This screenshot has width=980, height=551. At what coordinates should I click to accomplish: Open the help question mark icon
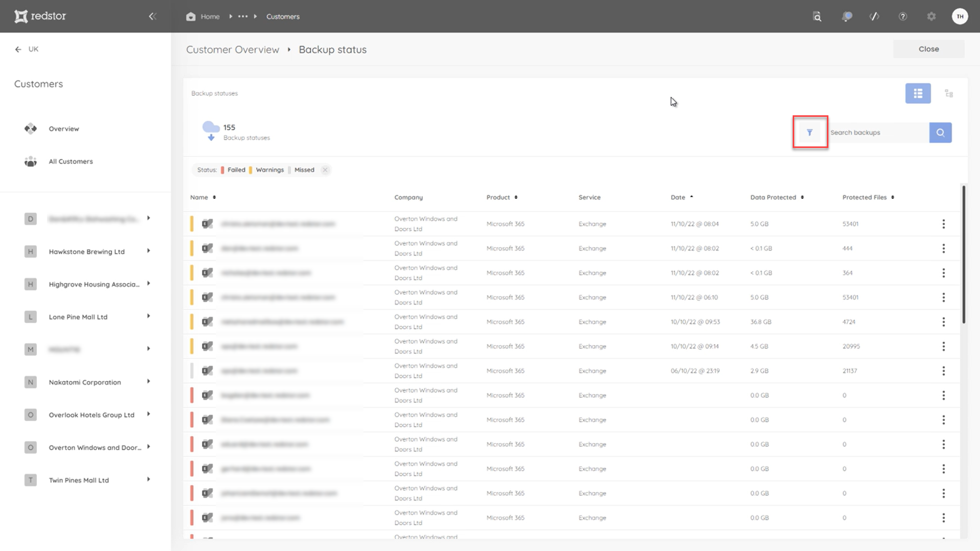[x=902, y=16]
